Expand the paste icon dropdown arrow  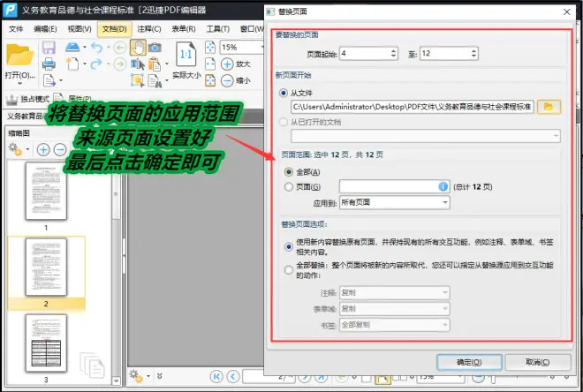click(x=167, y=64)
